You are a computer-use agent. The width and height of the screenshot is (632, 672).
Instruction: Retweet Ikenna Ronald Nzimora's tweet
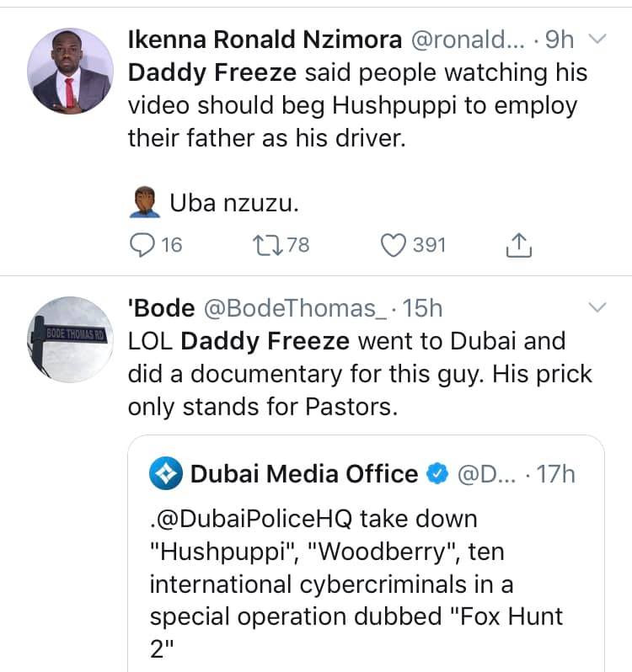(x=268, y=245)
